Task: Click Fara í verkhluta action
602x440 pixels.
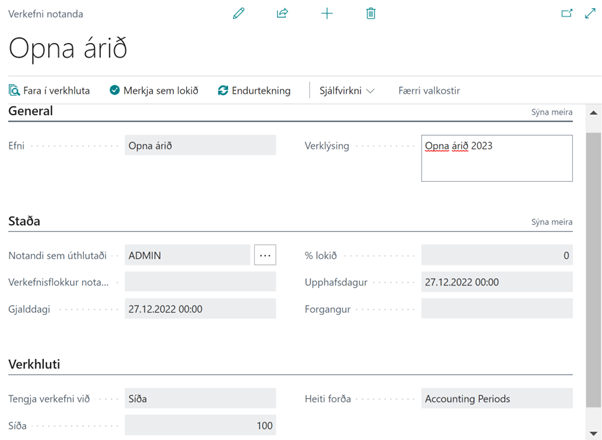Action: coord(49,90)
